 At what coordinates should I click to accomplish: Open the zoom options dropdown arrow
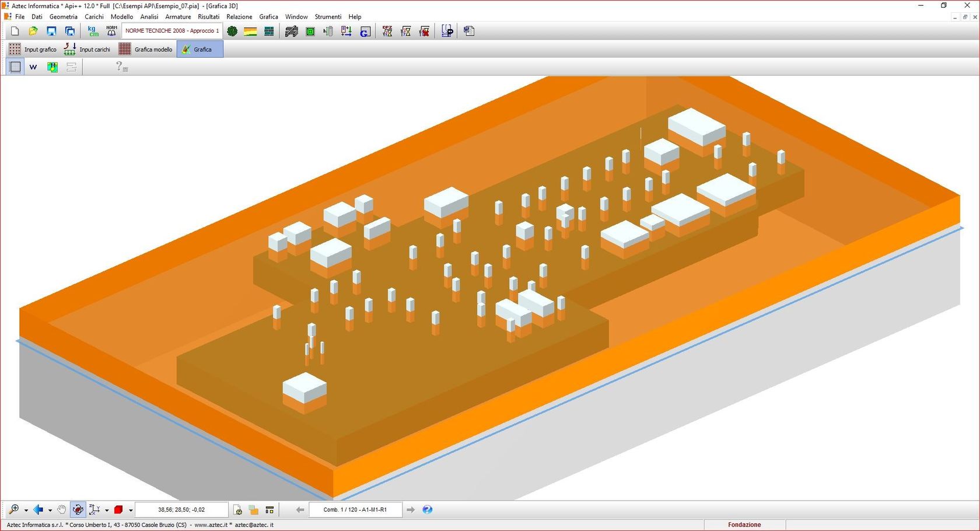click(26, 509)
